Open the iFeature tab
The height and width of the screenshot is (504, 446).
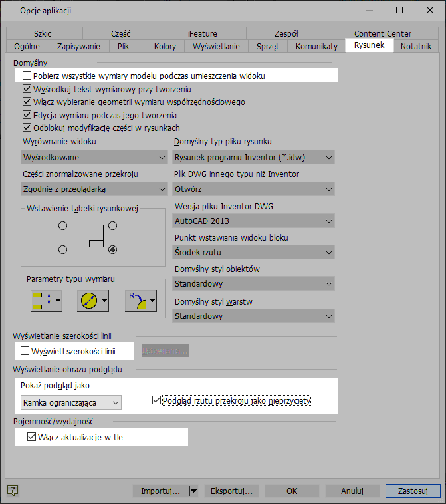[x=203, y=33]
